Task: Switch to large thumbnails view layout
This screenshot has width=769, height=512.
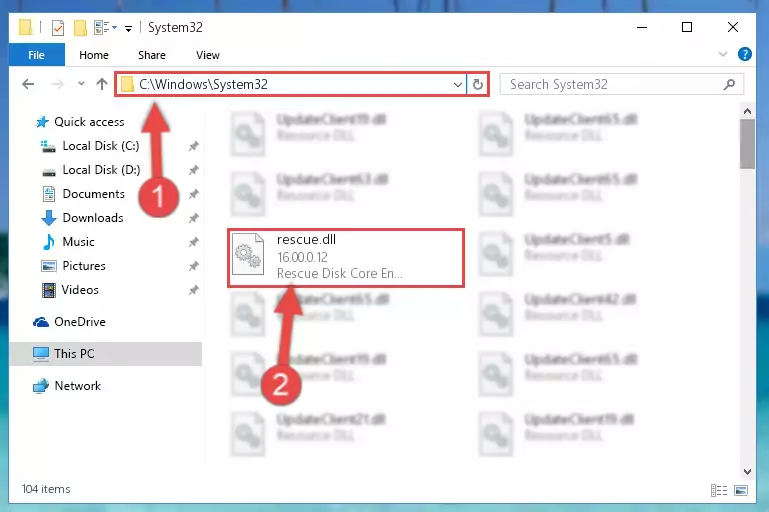Action: click(741, 490)
